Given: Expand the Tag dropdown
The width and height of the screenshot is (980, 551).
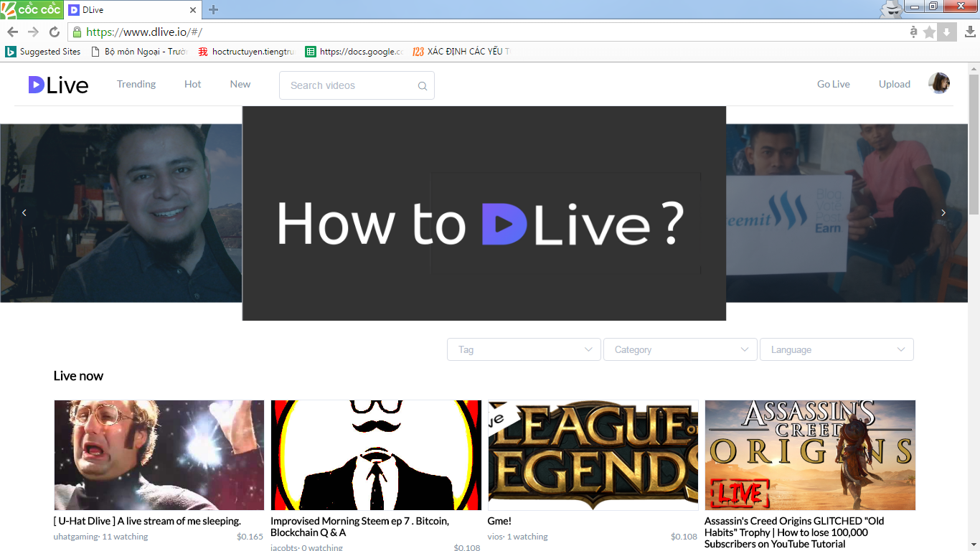Looking at the screenshot, I should point(524,349).
